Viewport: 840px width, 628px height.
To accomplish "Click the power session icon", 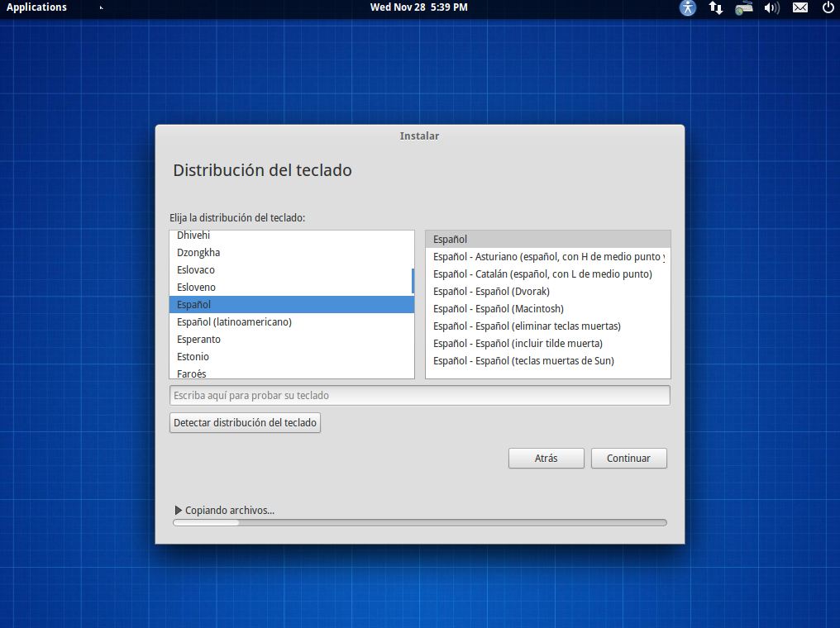I will tap(828, 8).
